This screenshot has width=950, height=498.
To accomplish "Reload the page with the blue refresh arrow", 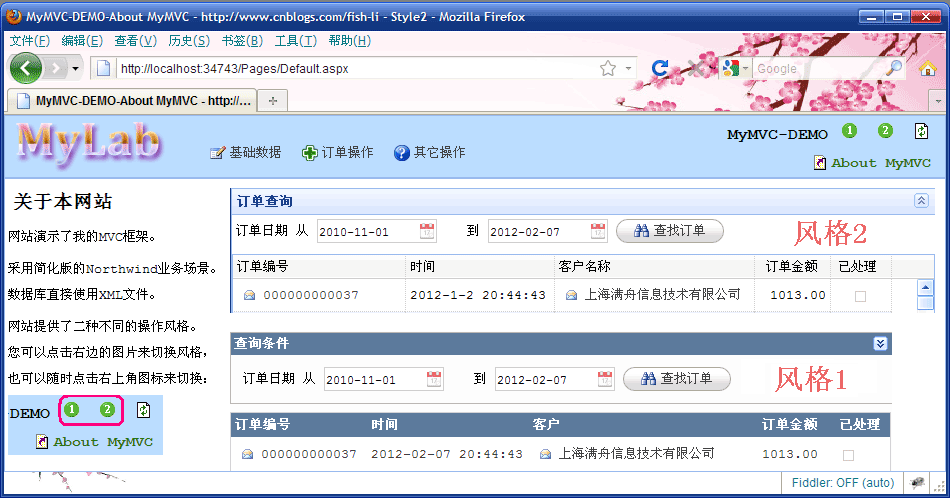I will tap(660, 68).
